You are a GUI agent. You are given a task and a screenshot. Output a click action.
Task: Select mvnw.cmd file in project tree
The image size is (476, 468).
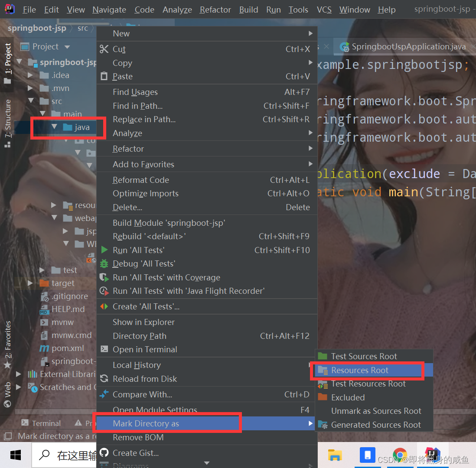coord(66,335)
